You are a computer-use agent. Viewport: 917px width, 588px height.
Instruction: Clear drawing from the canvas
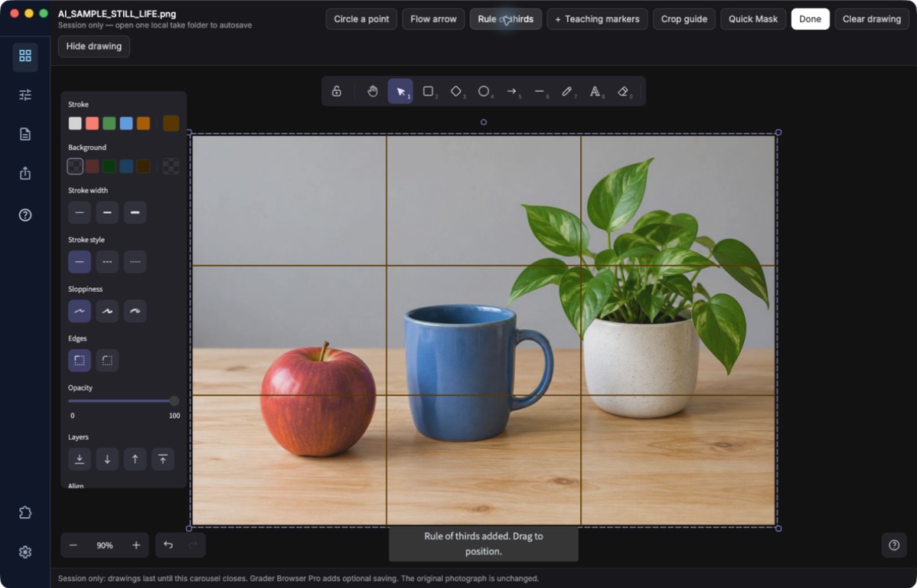coord(871,18)
